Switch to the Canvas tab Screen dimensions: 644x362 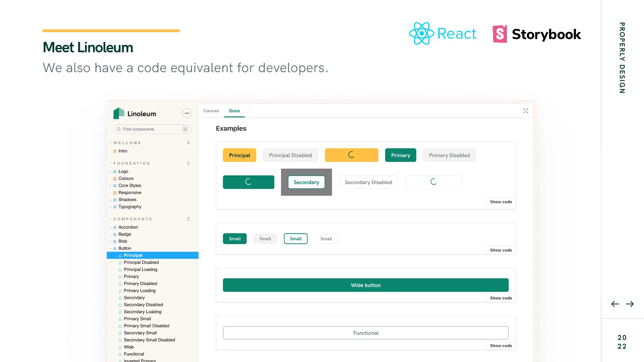click(211, 111)
